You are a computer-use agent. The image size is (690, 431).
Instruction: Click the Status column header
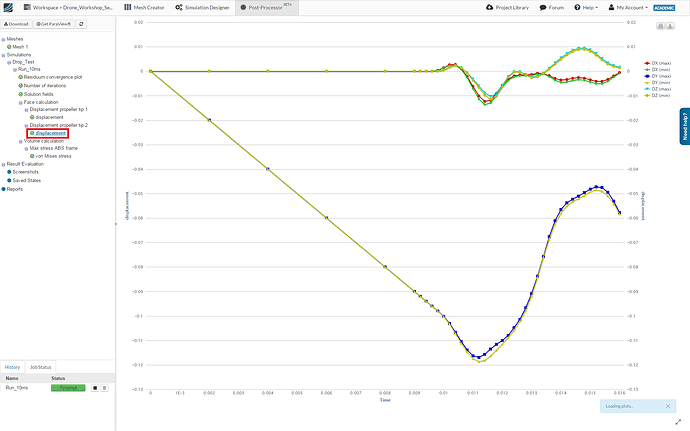(x=58, y=378)
